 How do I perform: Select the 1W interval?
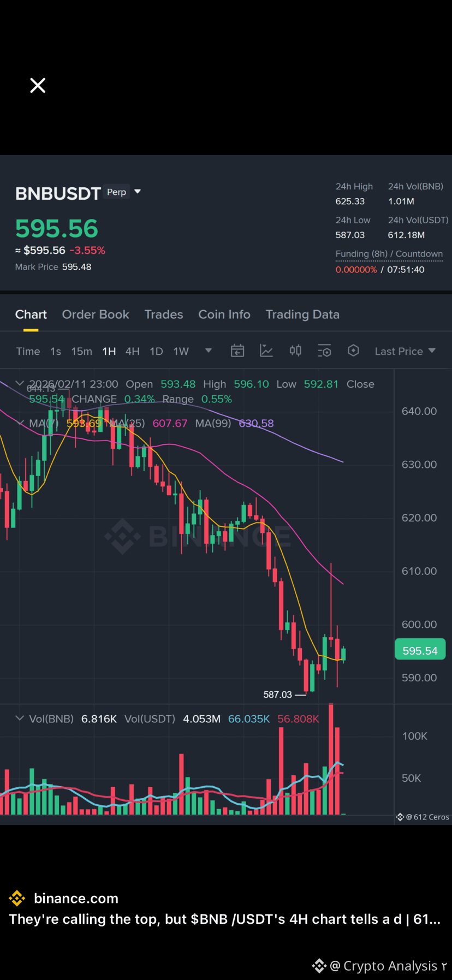pos(181,351)
